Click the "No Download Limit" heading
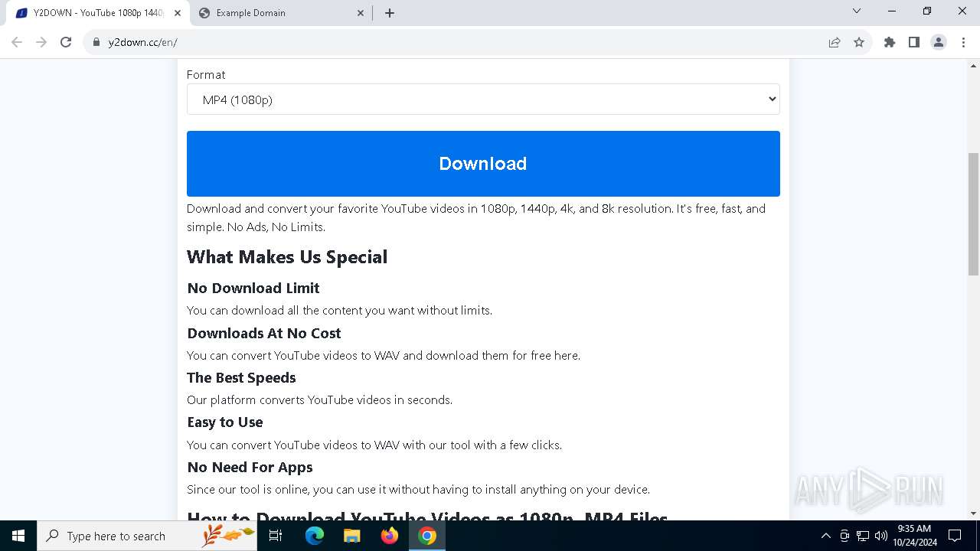Image resolution: width=980 pixels, height=551 pixels. 253,289
